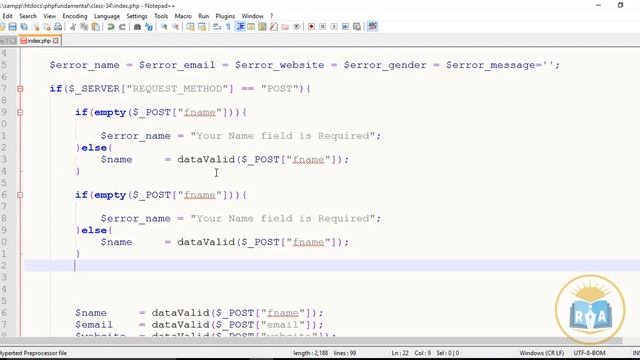Click the horizontal scrollbar below the editor
The image size is (640, 360).
tap(311, 341)
